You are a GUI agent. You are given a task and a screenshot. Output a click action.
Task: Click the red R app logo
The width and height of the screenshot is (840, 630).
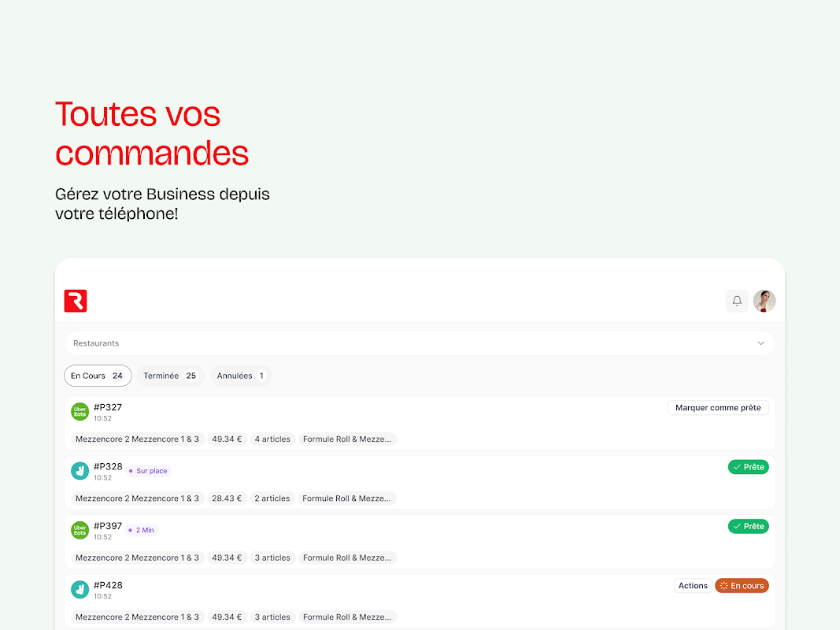pos(76,301)
